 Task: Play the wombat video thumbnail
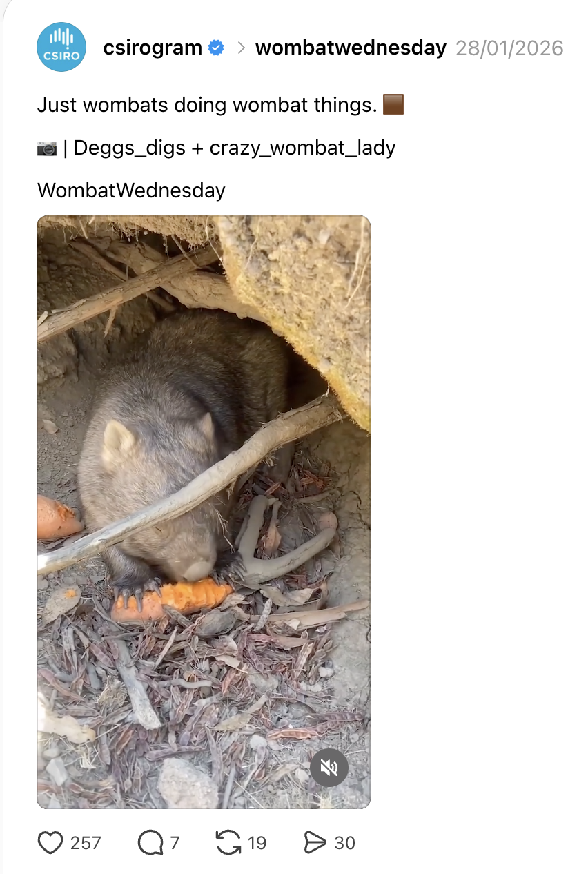(204, 512)
